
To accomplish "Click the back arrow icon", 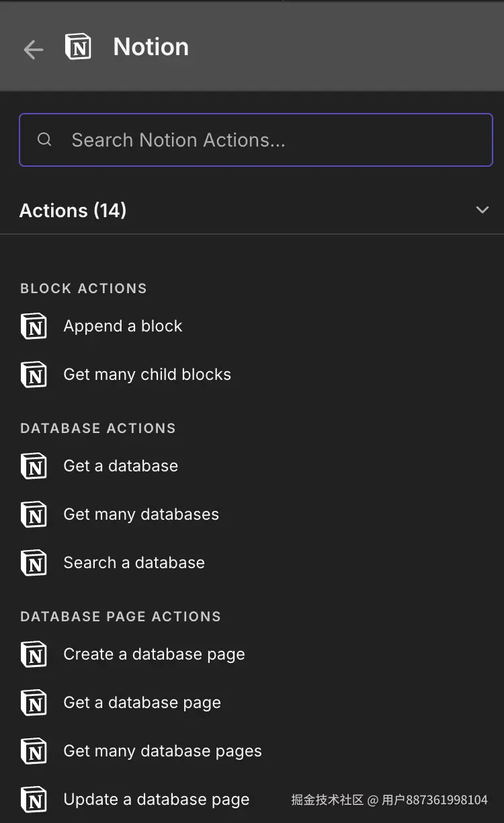I will coord(33,49).
